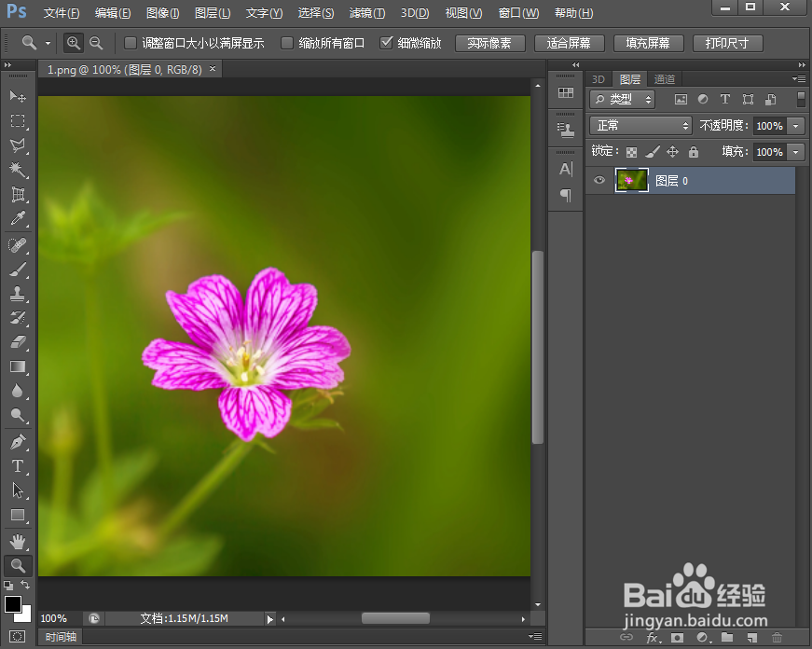This screenshot has height=649, width=812.
Task: Toggle Quick Mask mode
Action: [17, 636]
